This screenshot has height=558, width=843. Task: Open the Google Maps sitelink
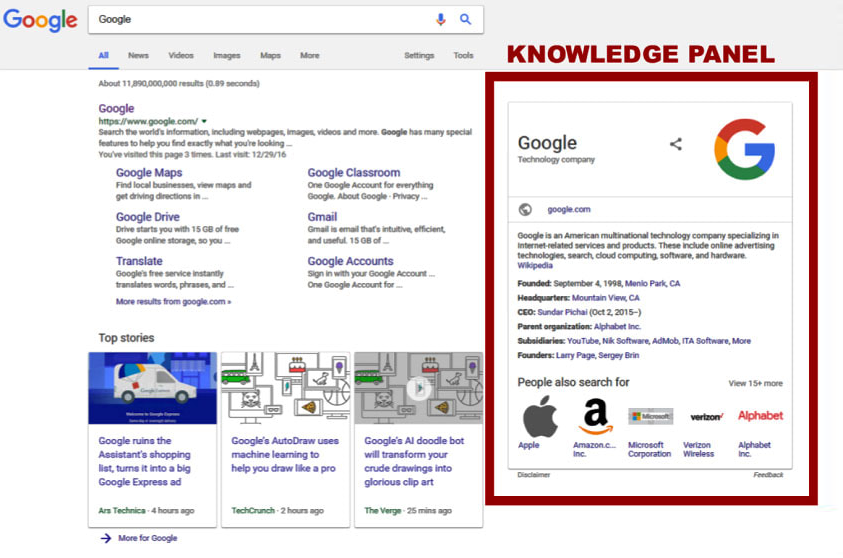[x=149, y=173]
